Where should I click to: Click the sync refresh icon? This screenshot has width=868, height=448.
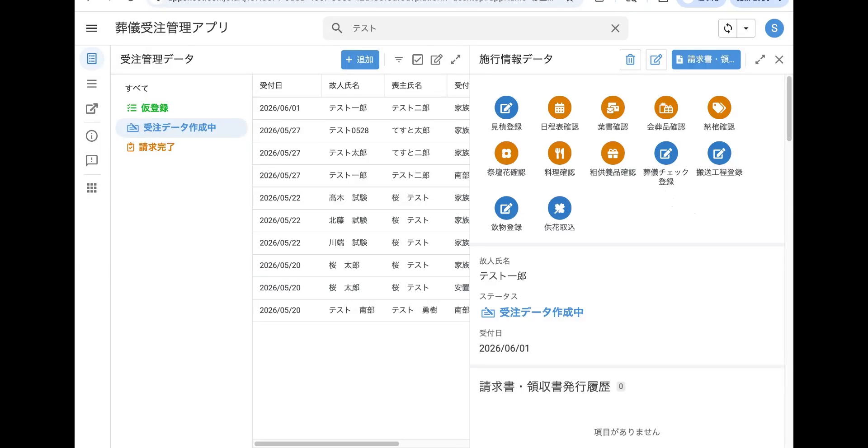point(728,28)
